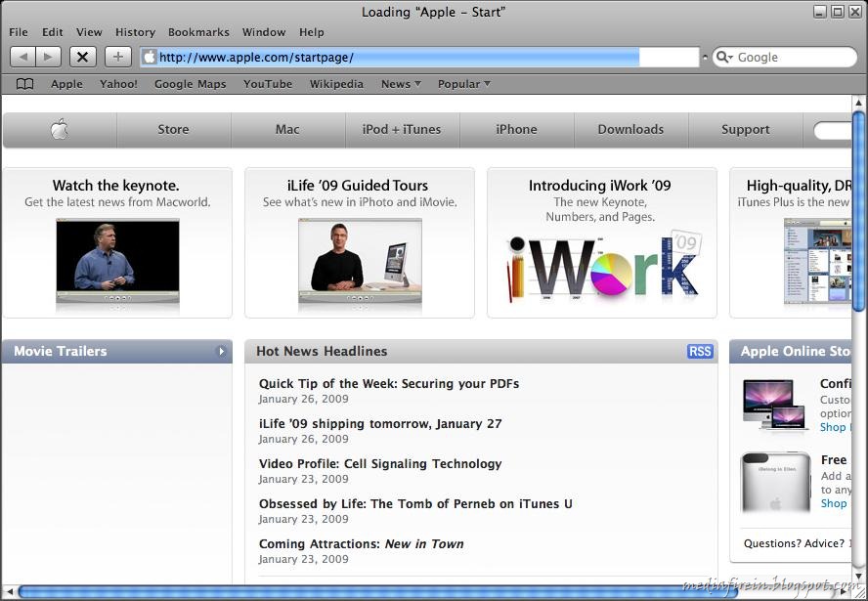Open the 'Watch the keynote' article
Viewport: 868px width, 601px height.
tap(115, 185)
